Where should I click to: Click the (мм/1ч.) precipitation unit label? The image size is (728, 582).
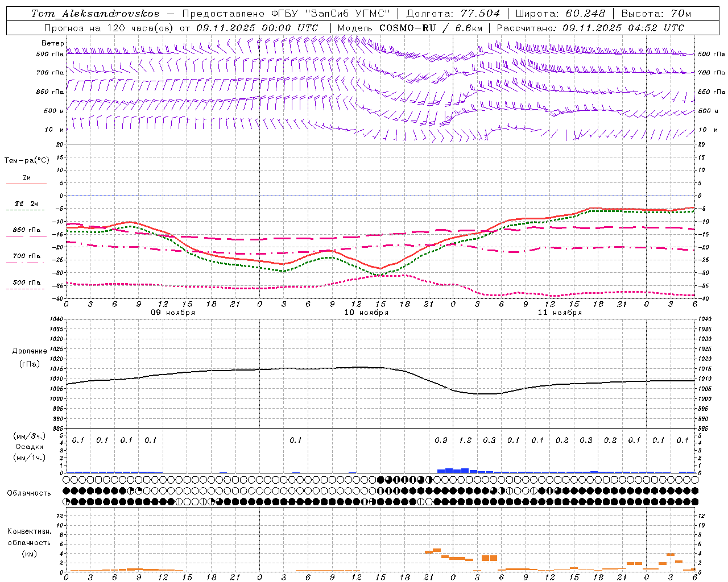point(29,458)
